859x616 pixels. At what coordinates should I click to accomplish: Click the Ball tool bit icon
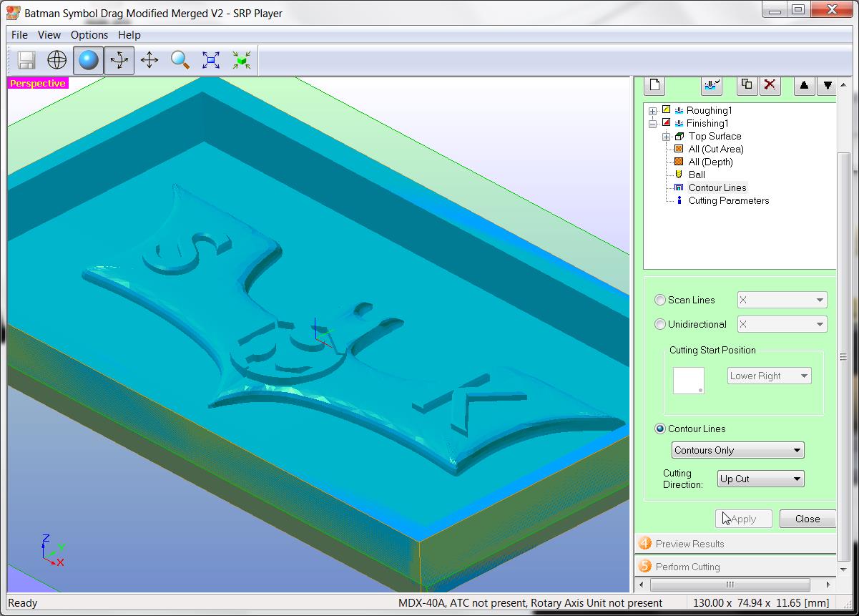[x=679, y=175]
